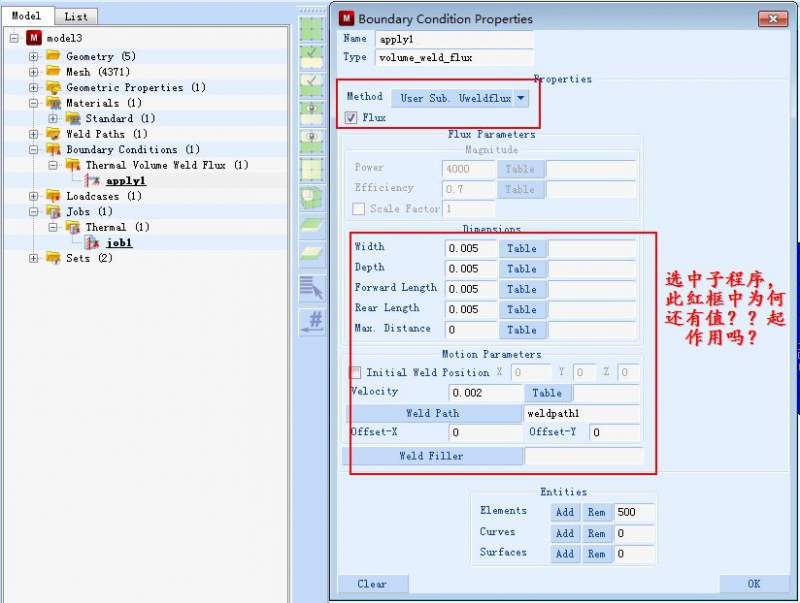Click the all-green grid toolbar icon

[x=311, y=29]
